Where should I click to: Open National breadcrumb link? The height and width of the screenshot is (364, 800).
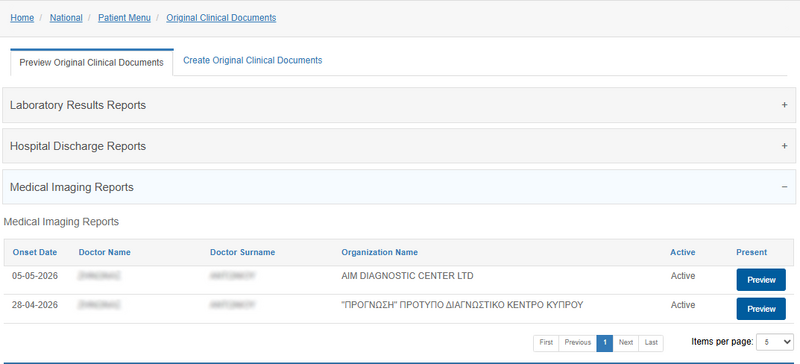[66, 18]
